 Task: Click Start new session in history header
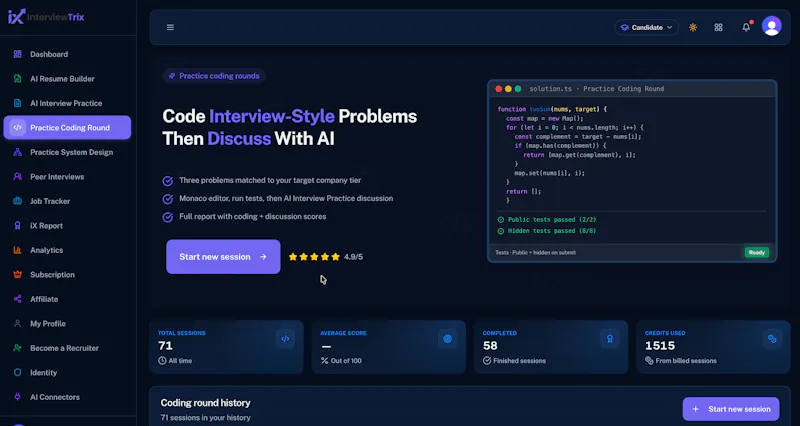pyautogui.click(x=731, y=409)
